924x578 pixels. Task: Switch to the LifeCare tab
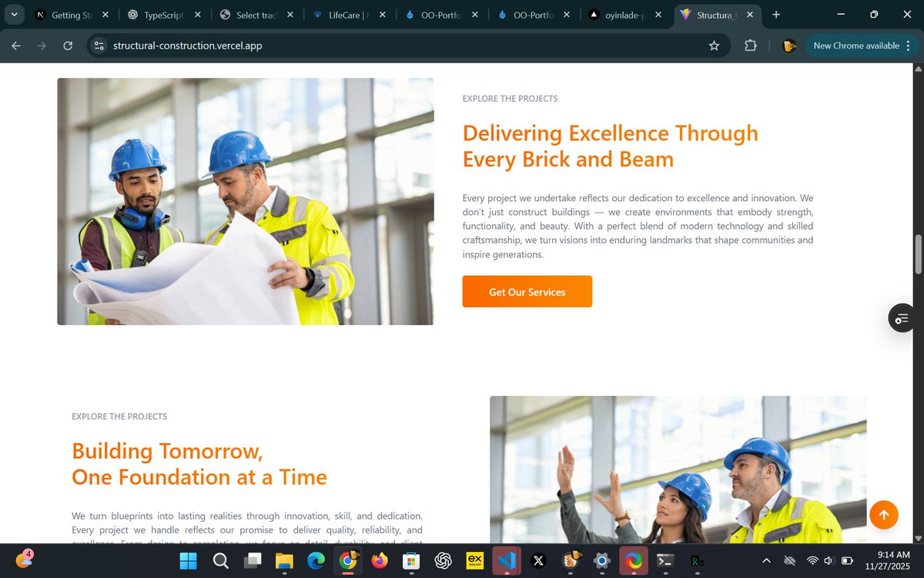(x=344, y=14)
